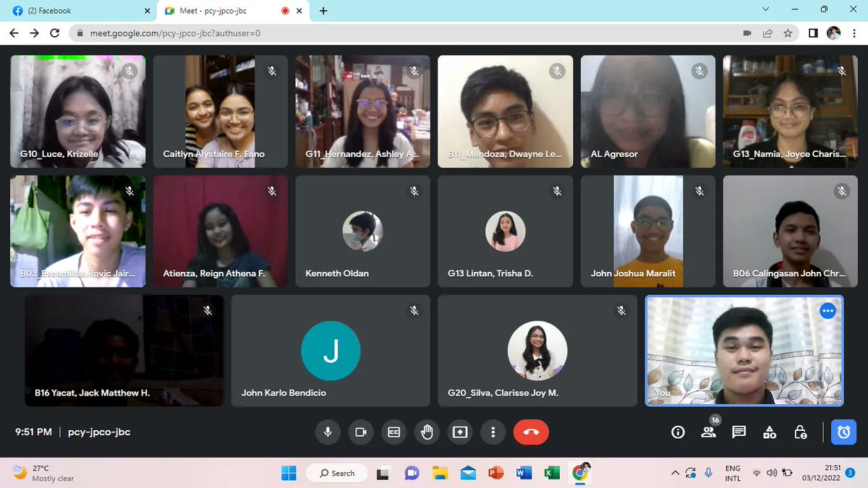Click muted mic icon on Caitlyn Alystaire tile
868x488 pixels.
click(x=272, y=71)
